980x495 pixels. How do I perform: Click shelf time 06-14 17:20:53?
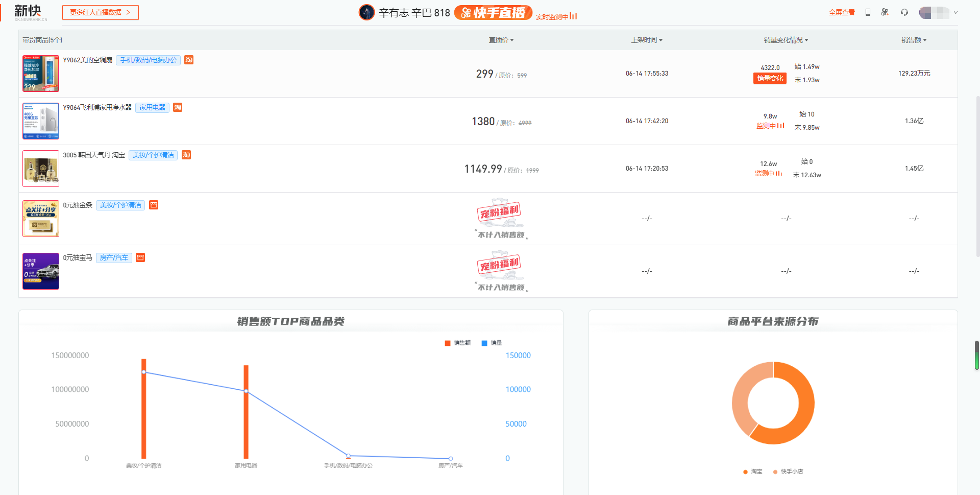pos(647,169)
